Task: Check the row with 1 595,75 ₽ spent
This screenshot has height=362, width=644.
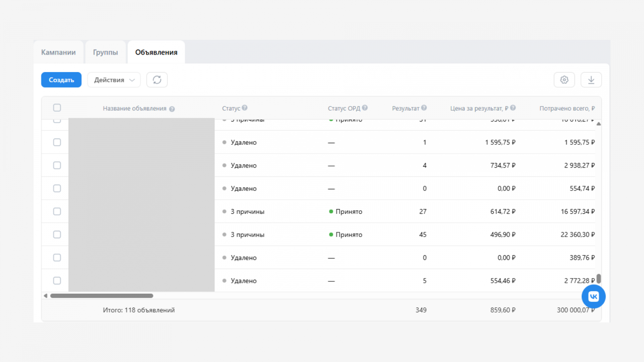Action: (57, 142)
